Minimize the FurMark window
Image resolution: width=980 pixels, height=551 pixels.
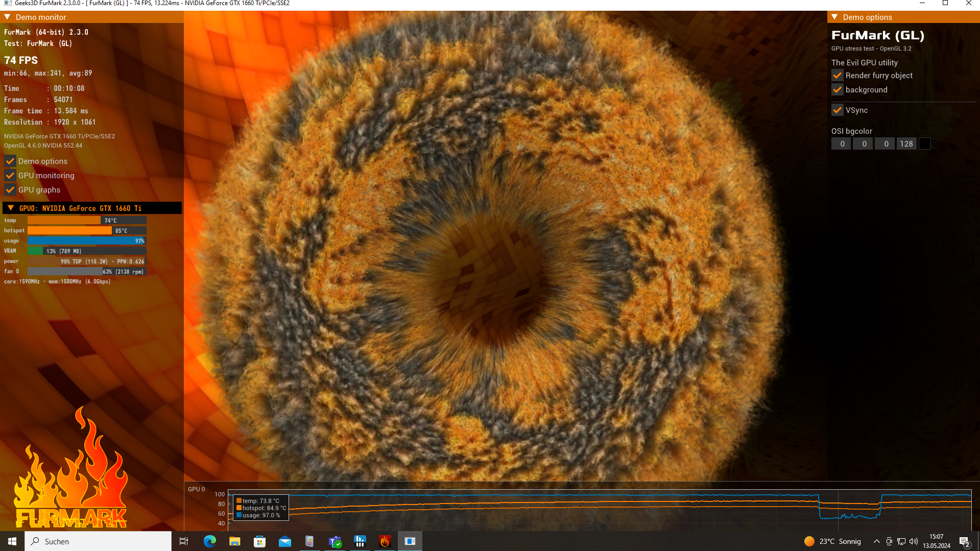(x=922, y=3)
